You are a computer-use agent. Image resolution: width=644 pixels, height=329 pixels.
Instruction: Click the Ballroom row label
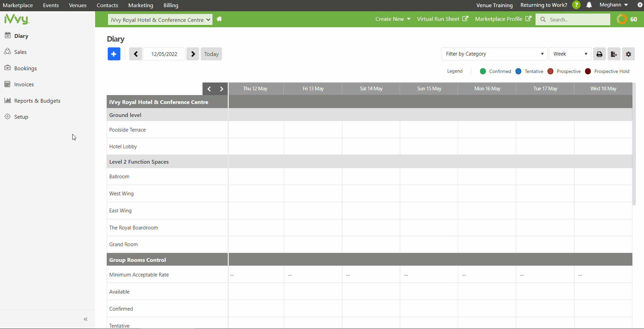pos(119,177)
